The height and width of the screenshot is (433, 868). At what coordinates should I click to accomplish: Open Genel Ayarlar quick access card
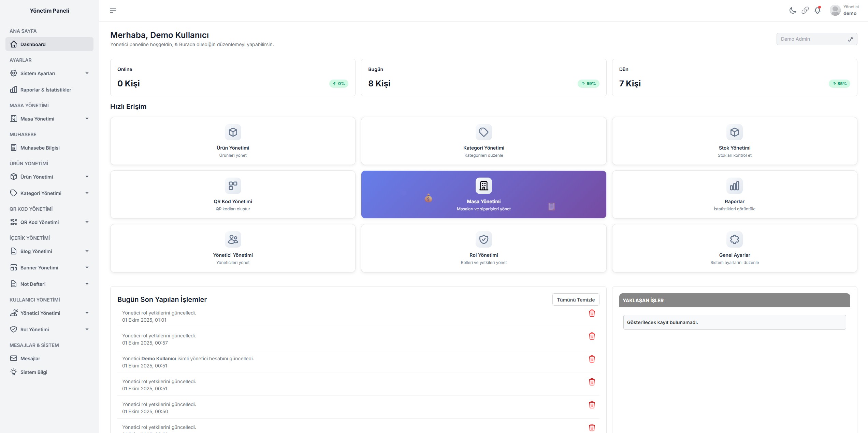[x=734, y=248]
